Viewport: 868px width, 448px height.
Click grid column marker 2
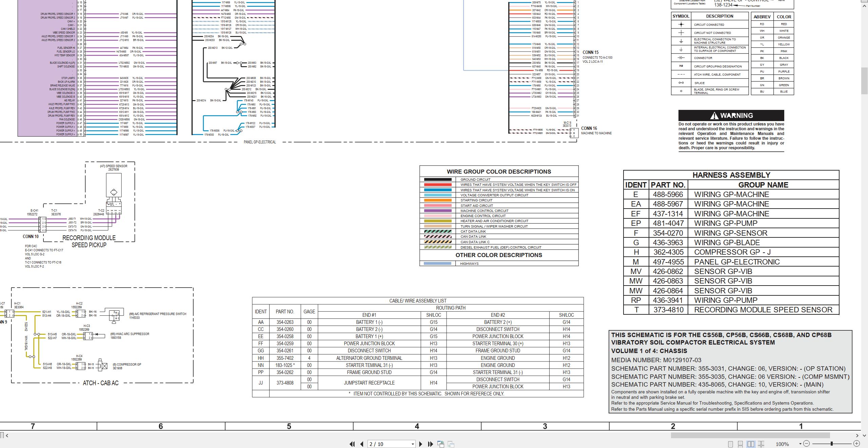[x=673, y=426]
